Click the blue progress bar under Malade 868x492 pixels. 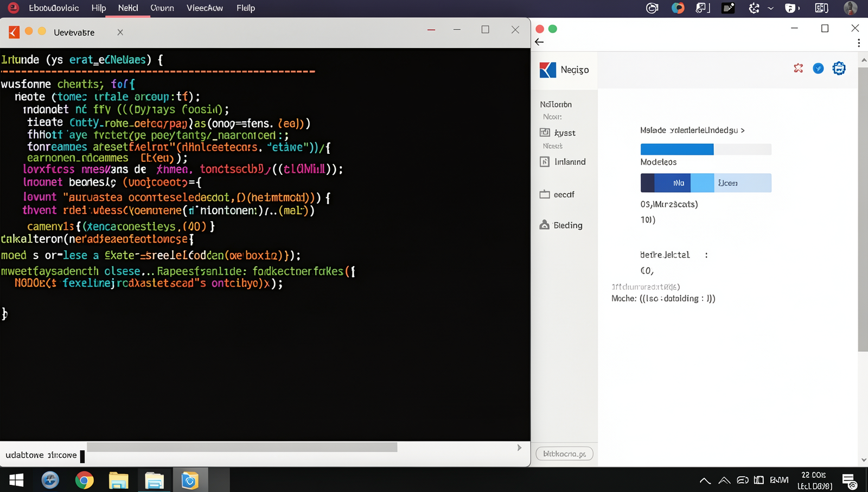[x=677, y=149]
